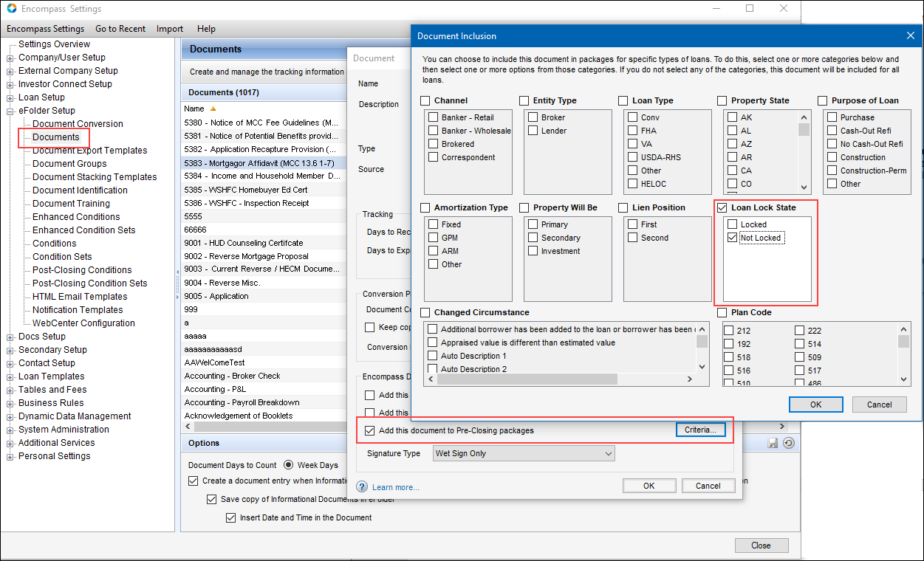Image resolution: width=924 pixels, height=561 pixels.
Task: Click Changed Circumstance horizontal scroll right arrow
Action: [690, 379]
